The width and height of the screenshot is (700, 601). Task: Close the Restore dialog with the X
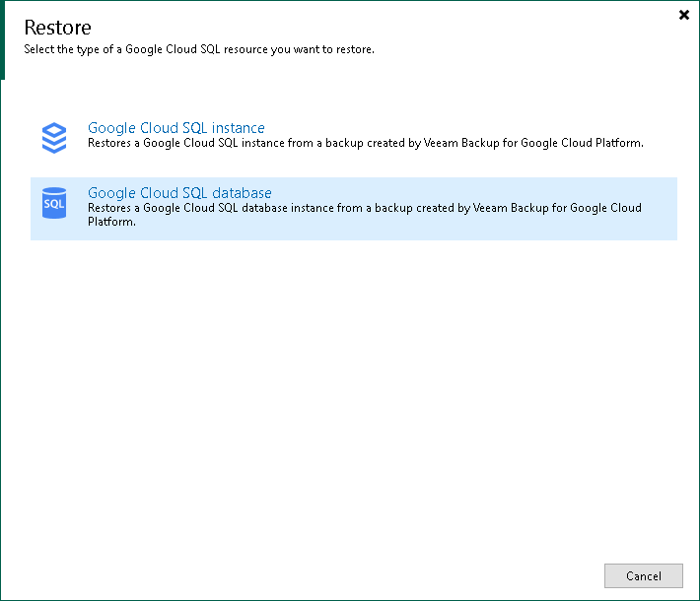pos(684,15)
